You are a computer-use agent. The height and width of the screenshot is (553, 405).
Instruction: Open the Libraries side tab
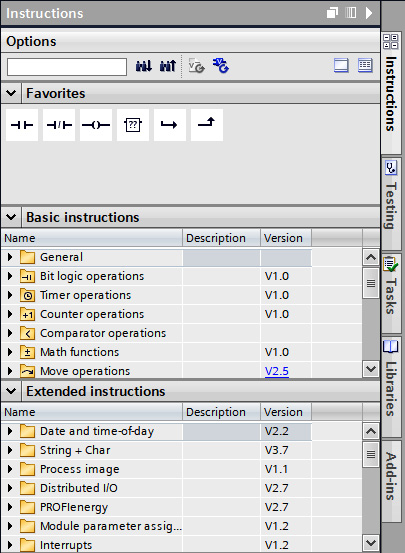tap(391, 387)
